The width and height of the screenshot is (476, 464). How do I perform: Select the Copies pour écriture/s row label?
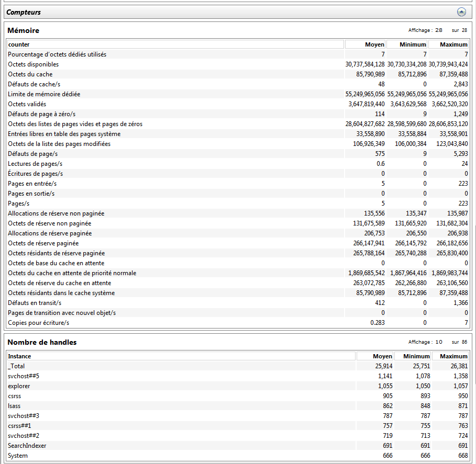(39, 323)
